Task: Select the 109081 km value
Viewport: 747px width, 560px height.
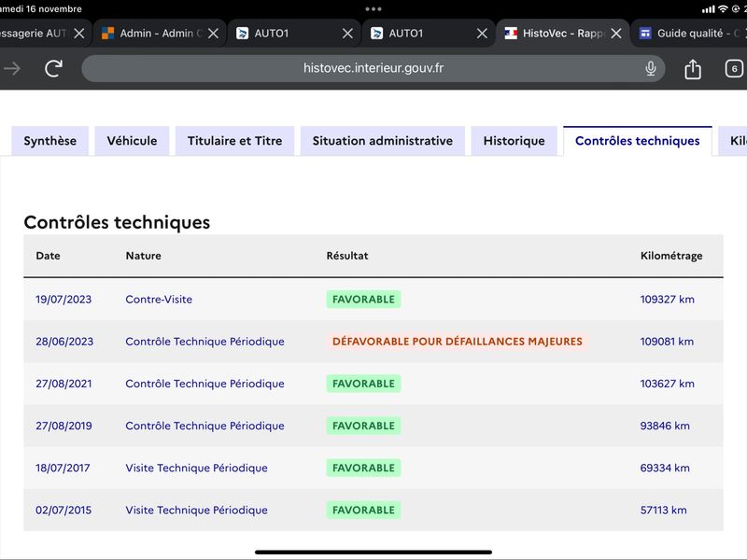Action: click(x=667, y=342)
